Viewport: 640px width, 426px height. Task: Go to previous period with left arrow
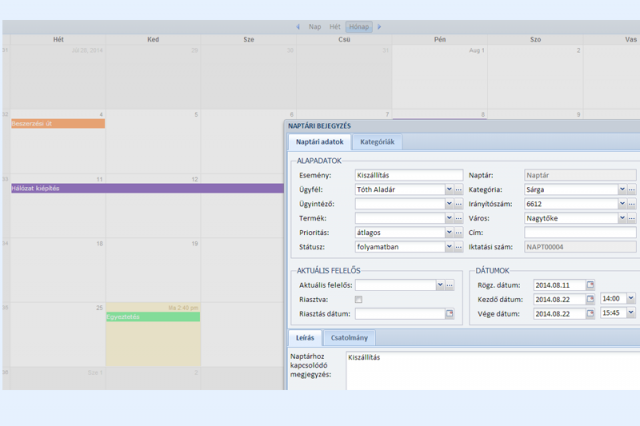click(x=298, y=26)
